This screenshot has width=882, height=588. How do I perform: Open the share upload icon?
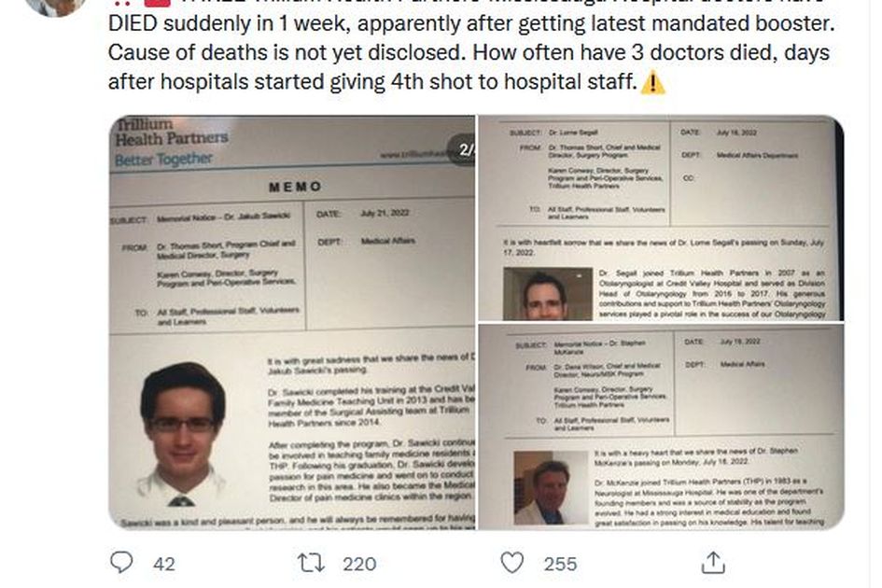(x=713, y=562)
